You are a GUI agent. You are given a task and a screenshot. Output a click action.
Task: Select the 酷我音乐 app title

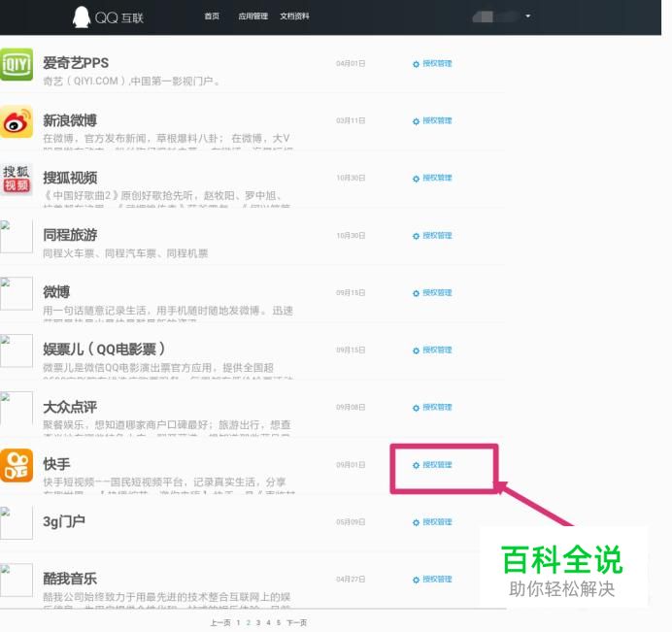(x=70, y=579)
